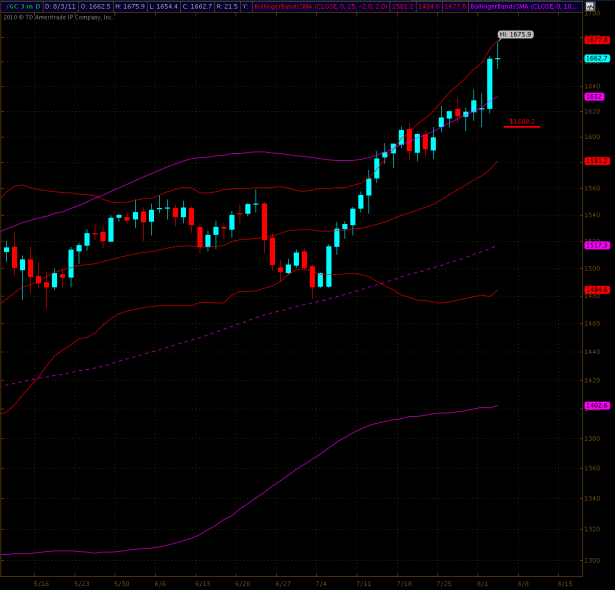The image size is (615, 590).
Task: Click the cyan 1662.7 last-price bubble
Action: [597, 58]
